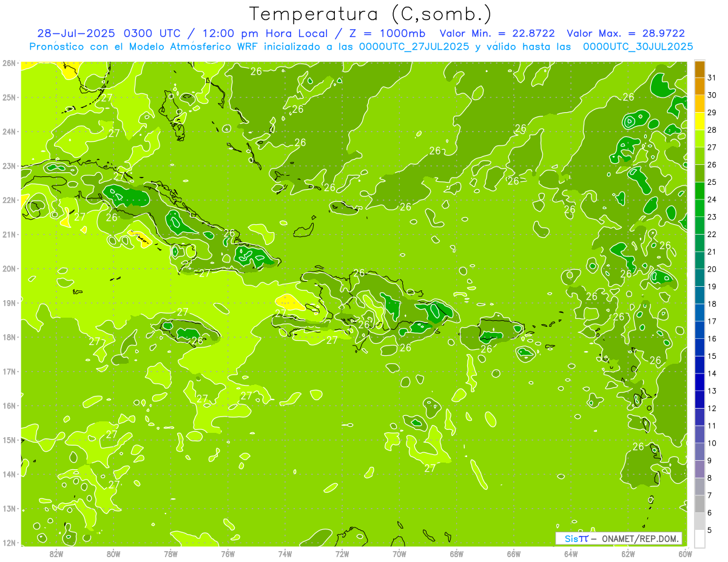The image size is (728, 562).
Task: Click the yellow swatch between 28 and 29
Action: (700, 121)
